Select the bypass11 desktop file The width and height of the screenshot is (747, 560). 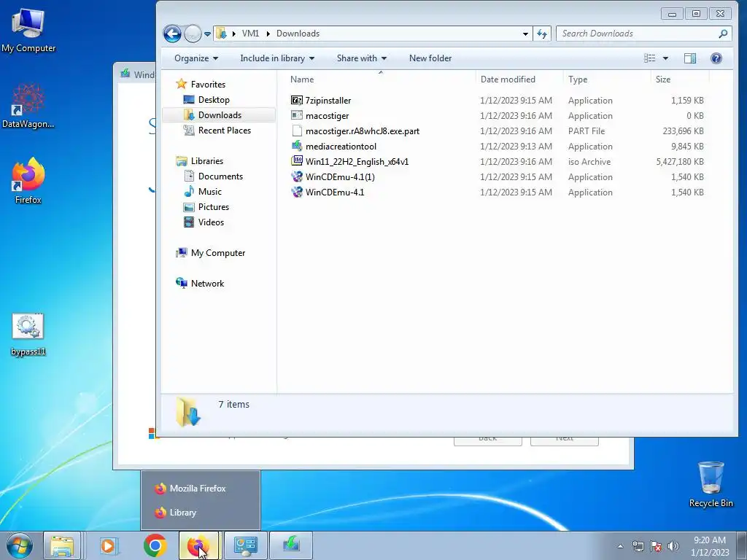[x=28, y=335]
